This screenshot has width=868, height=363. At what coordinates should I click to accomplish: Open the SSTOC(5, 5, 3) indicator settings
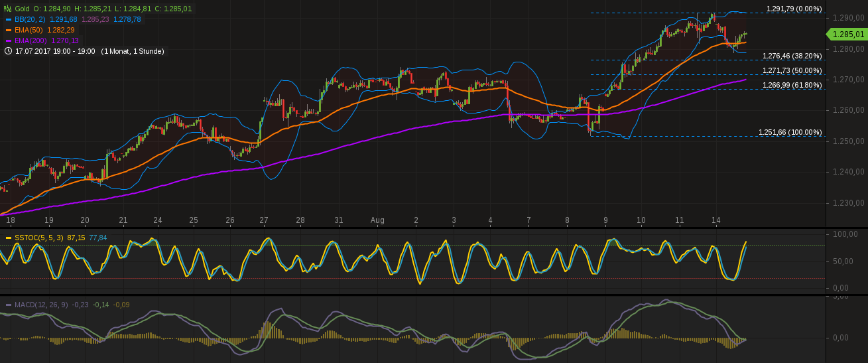point(38,238)
